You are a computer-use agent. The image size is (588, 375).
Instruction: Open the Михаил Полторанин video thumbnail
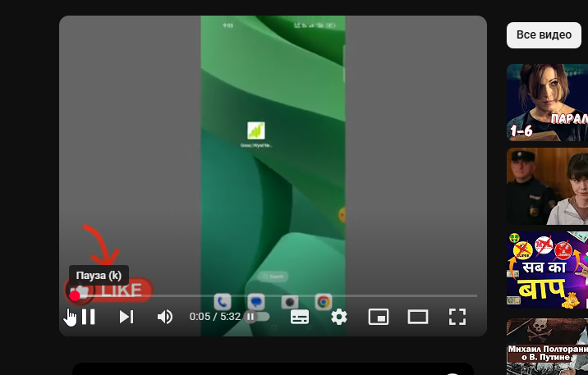(x=547, y=346)
